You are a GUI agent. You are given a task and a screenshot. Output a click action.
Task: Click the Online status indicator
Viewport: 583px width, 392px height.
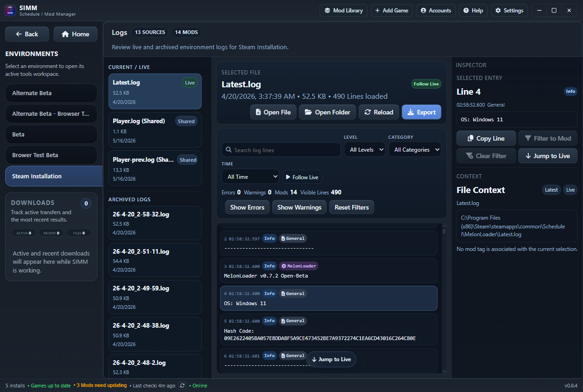(199, 386)
